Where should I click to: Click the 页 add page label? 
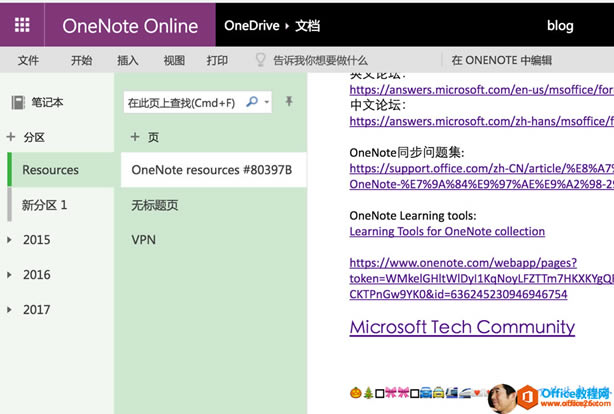[153, 137]
